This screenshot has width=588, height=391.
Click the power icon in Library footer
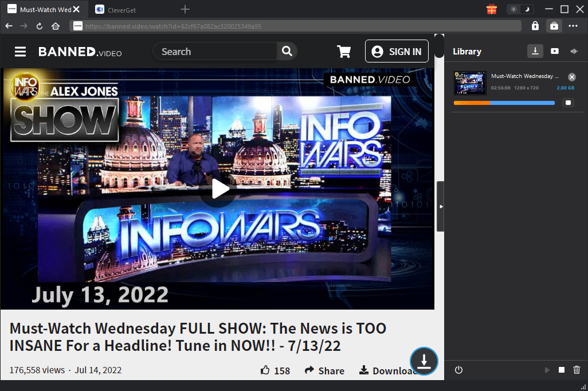(x=458, y=370)
